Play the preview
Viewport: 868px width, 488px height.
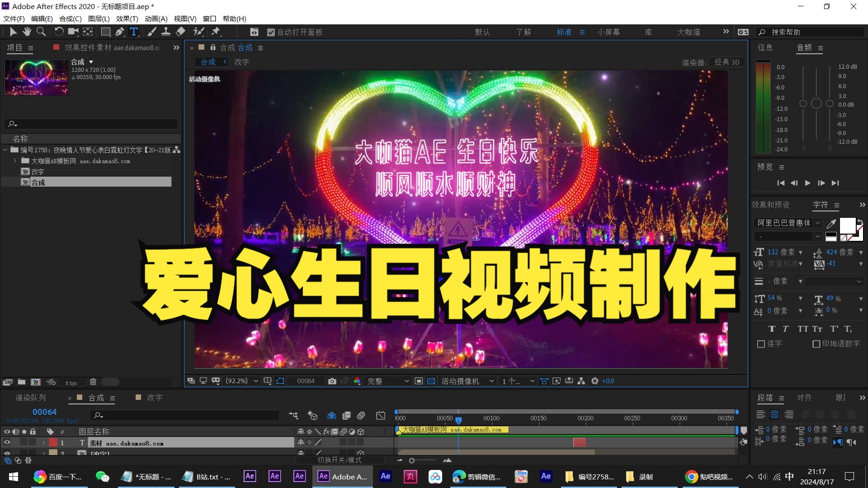[x=807, y=183]
